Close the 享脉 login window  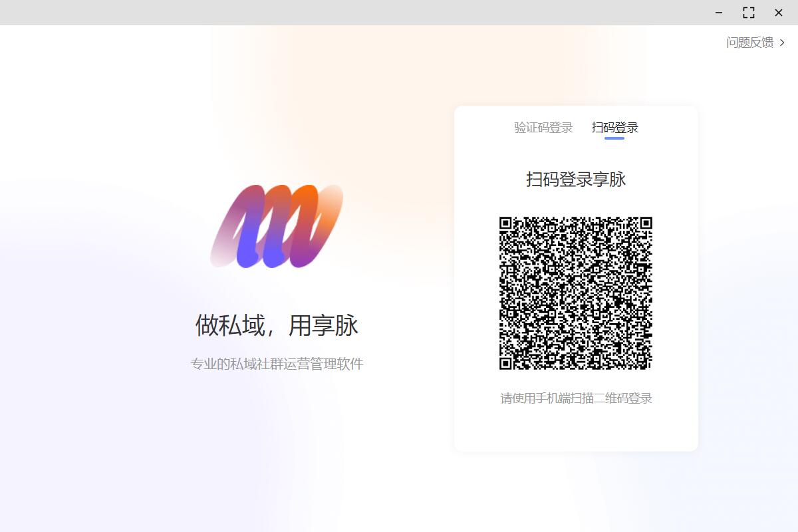pyautogui.click(x=779, y=13)
